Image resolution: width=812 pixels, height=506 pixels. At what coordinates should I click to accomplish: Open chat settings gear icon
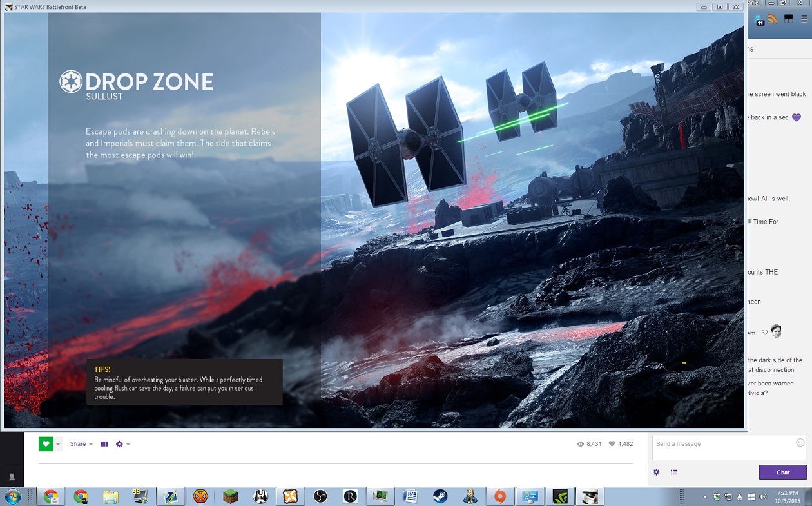click(x=656, y=472)
